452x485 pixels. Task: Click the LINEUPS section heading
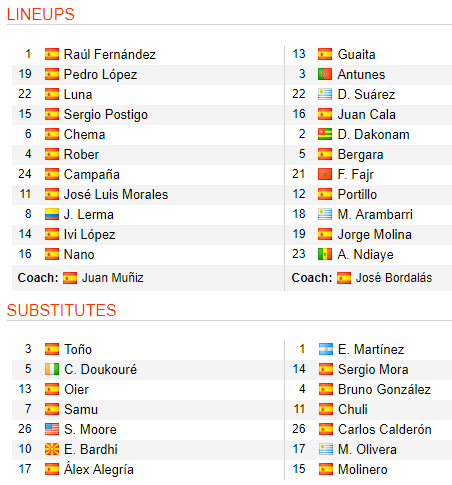pyautogui.click(x=41, y=14)
